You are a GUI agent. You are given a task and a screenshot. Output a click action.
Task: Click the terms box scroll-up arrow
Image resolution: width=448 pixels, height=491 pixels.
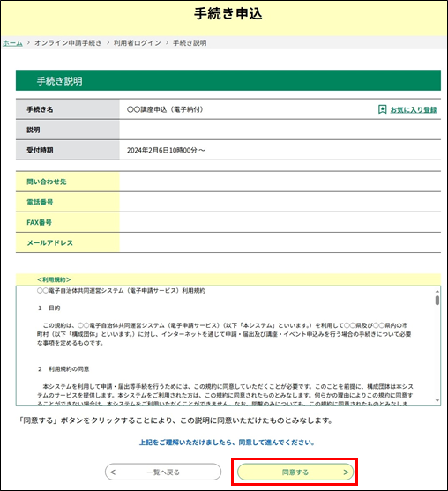437,292
